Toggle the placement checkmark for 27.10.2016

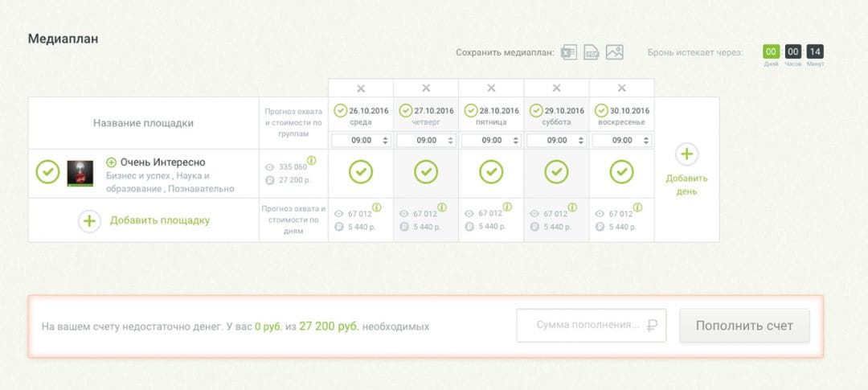(426, 172)
